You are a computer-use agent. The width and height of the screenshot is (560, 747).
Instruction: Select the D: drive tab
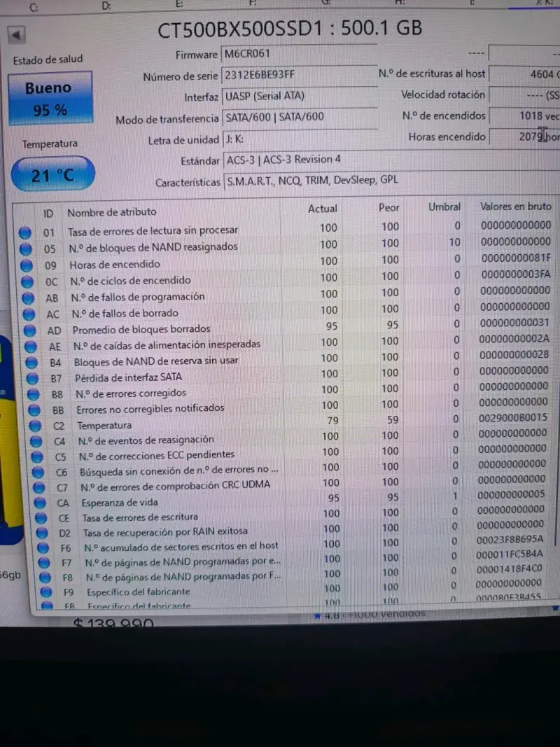click(106, 6)
